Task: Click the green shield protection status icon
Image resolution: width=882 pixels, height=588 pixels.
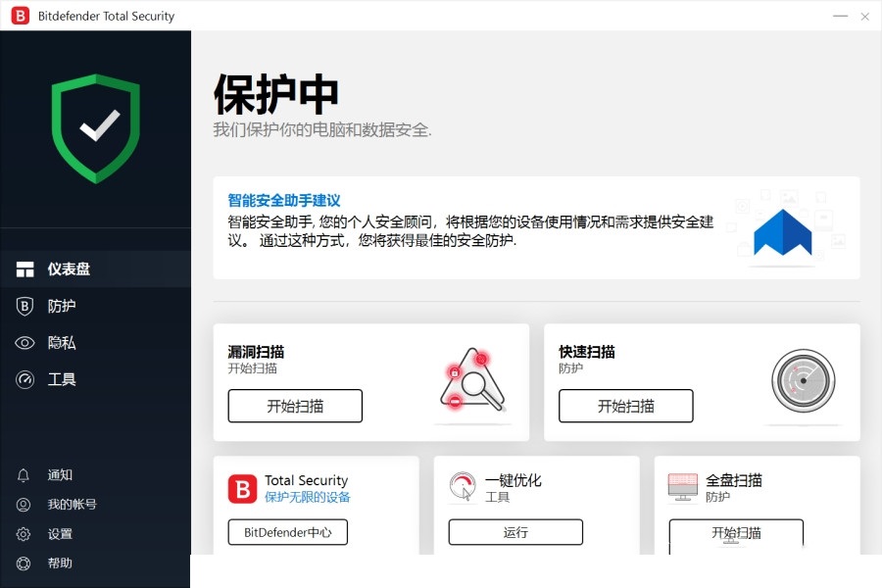Action: pos(96,128)
